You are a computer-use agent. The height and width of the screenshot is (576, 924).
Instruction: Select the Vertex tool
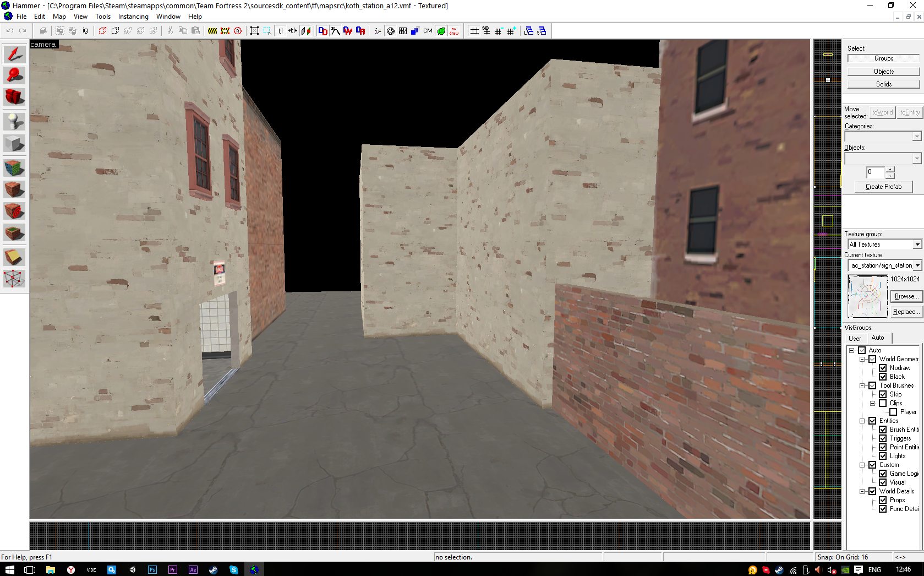point(14,279)
